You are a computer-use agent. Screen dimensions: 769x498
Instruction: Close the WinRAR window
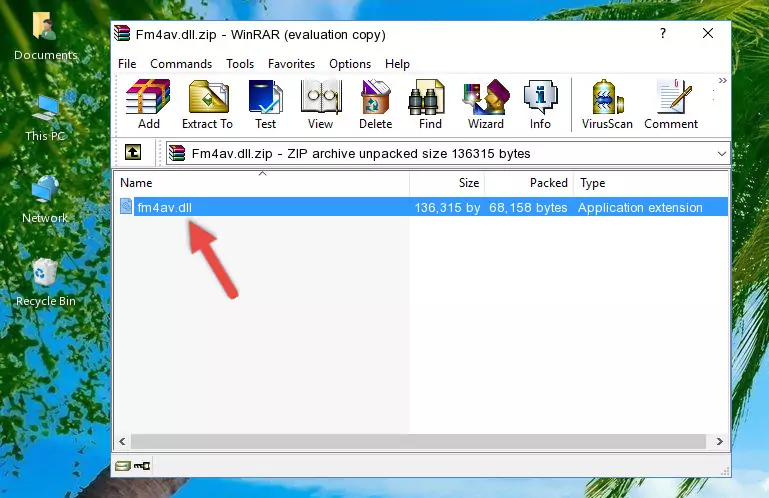tap(708, 34)
